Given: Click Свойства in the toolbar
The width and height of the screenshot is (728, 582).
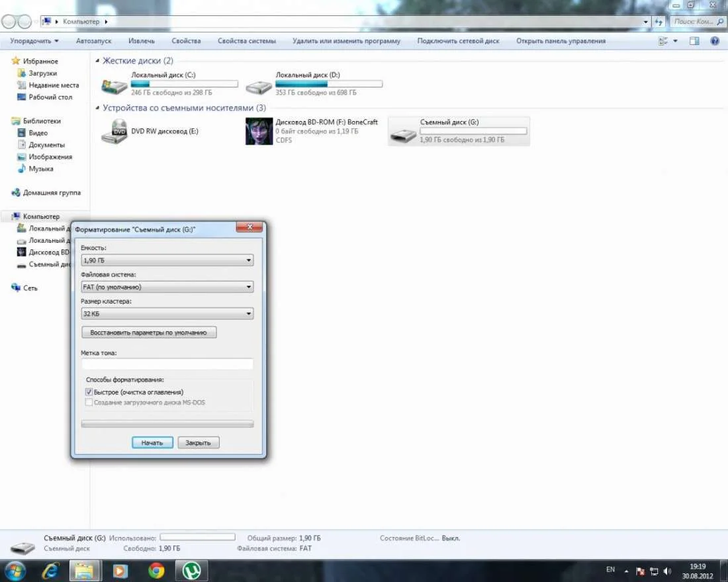Looking at the screenshot, I should point(186,41).
